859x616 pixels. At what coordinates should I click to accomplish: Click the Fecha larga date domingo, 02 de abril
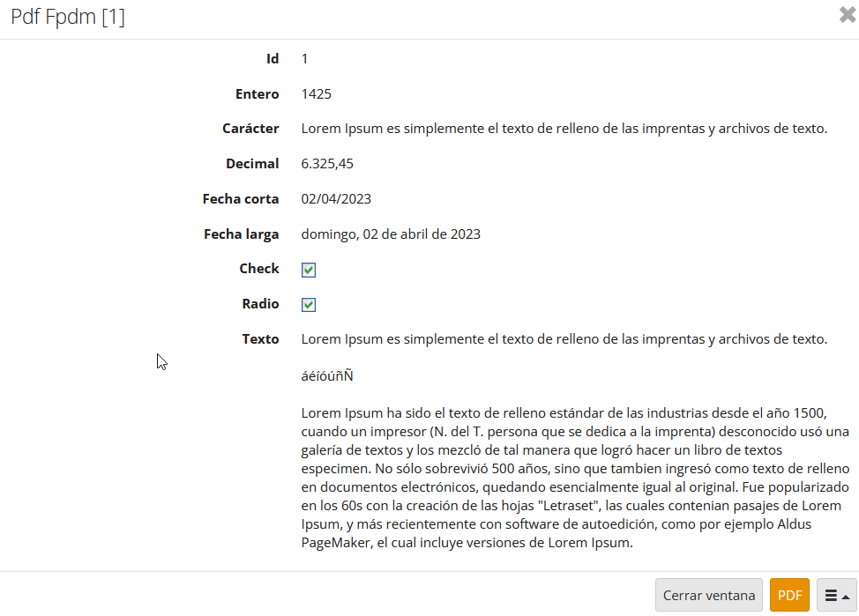click(391, 234)
